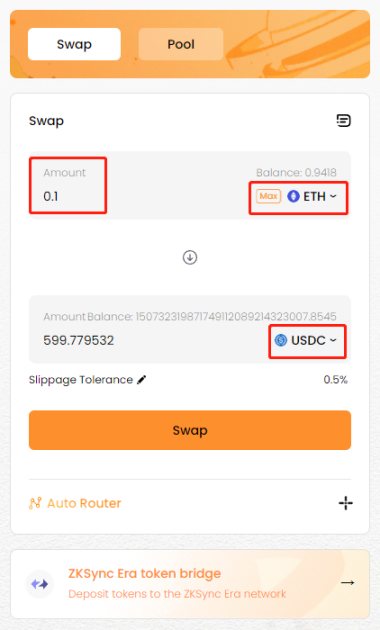Expand the Auto Router section
This screenshot has height=630, width=380.
[190, 503]
